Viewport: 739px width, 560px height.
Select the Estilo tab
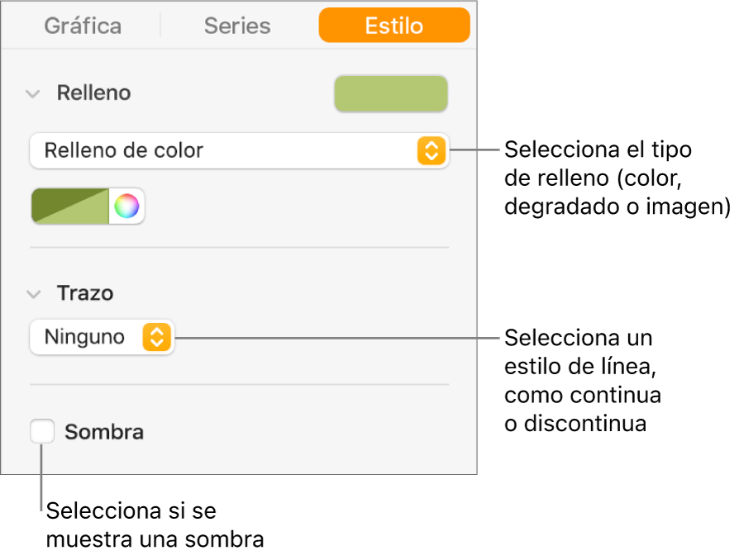tap(393, 26)
